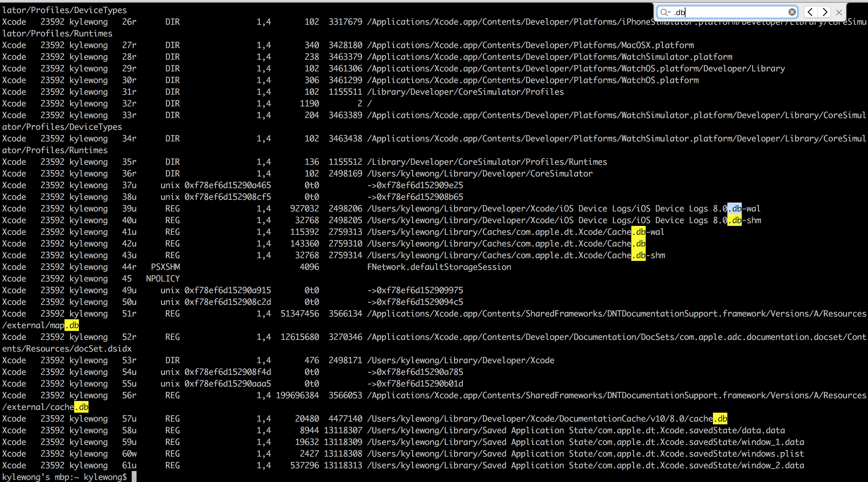Viewport: 868px width, 482px height.
Task: Close the find bar
Action: tap(839, 13)
